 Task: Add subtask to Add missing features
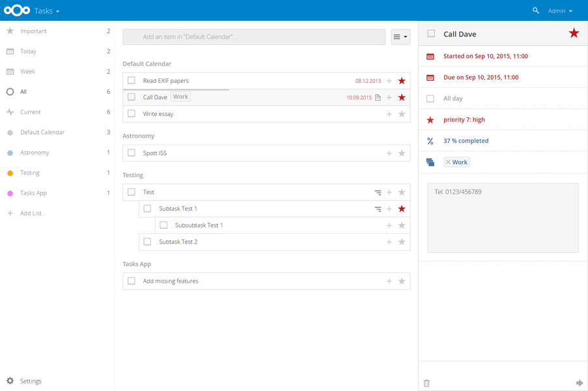pos(389,281)
